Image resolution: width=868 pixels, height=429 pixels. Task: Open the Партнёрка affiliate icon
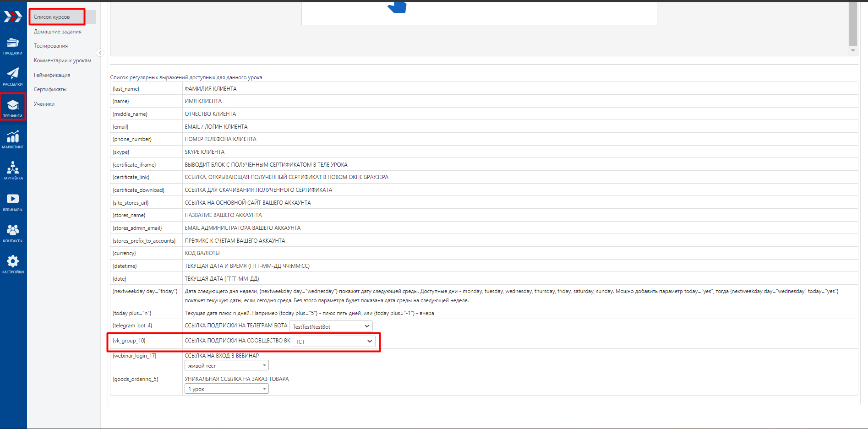pyautogui.click(x=13, y=170)
